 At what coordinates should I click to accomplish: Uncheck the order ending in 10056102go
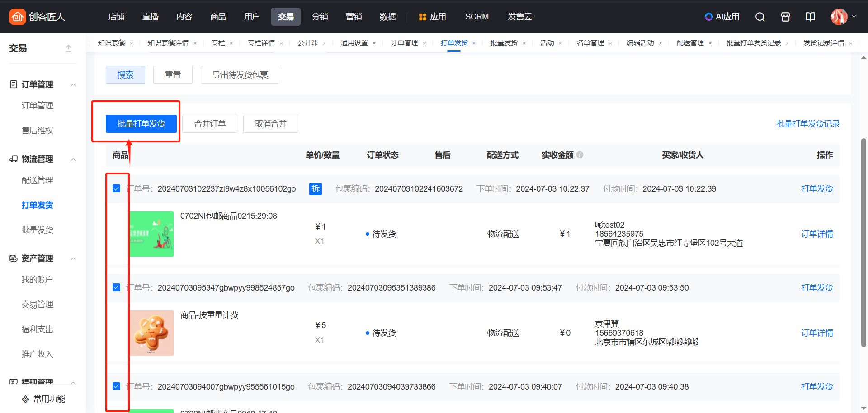(x=116, y=188)
